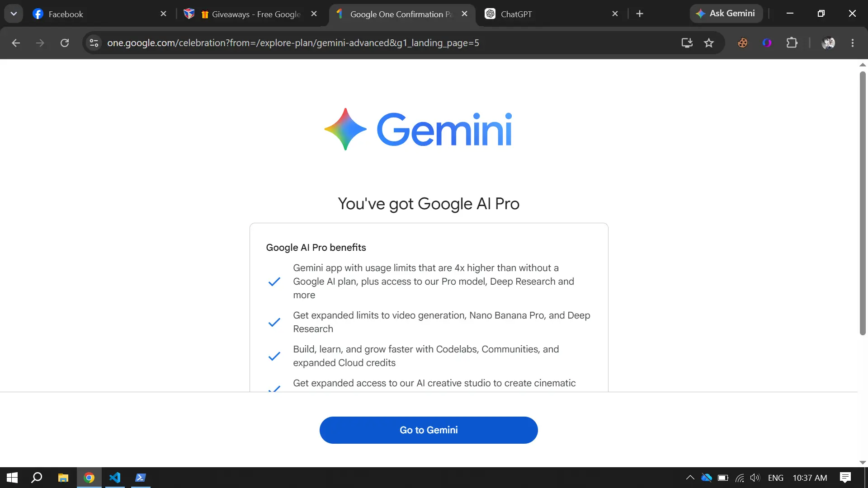
Task: Open the Chrome profile avatar
Action: (828, 43)
